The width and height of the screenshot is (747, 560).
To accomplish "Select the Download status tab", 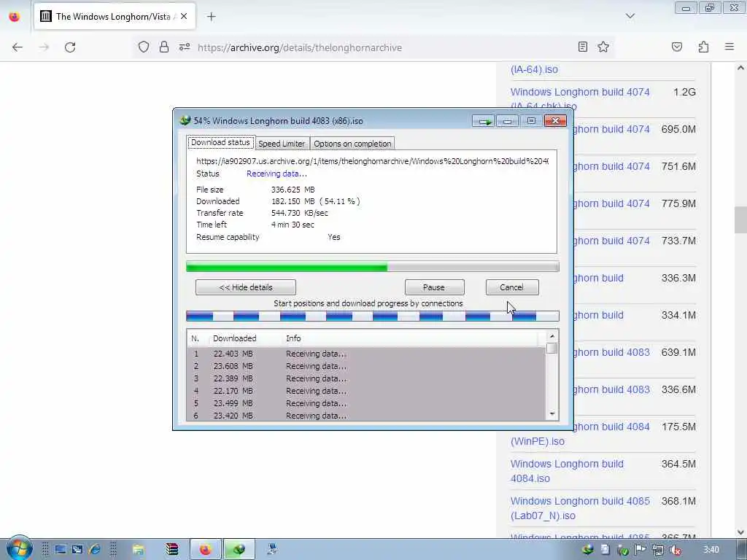I will 220,142.
